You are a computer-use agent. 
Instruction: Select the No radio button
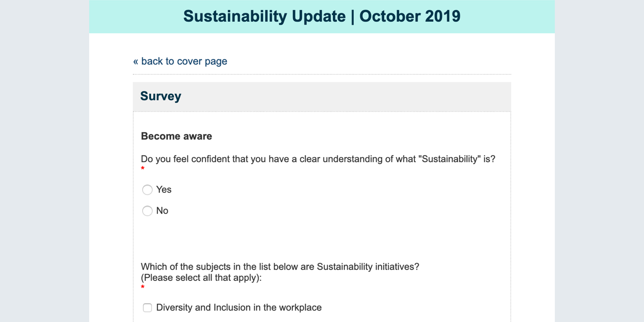(x=147, y=211)
